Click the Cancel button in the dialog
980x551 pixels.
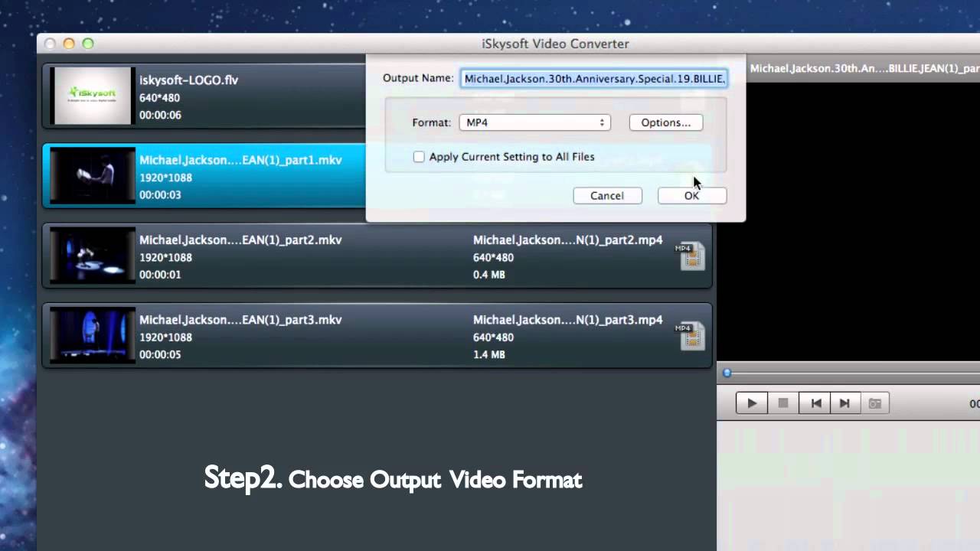607,196
